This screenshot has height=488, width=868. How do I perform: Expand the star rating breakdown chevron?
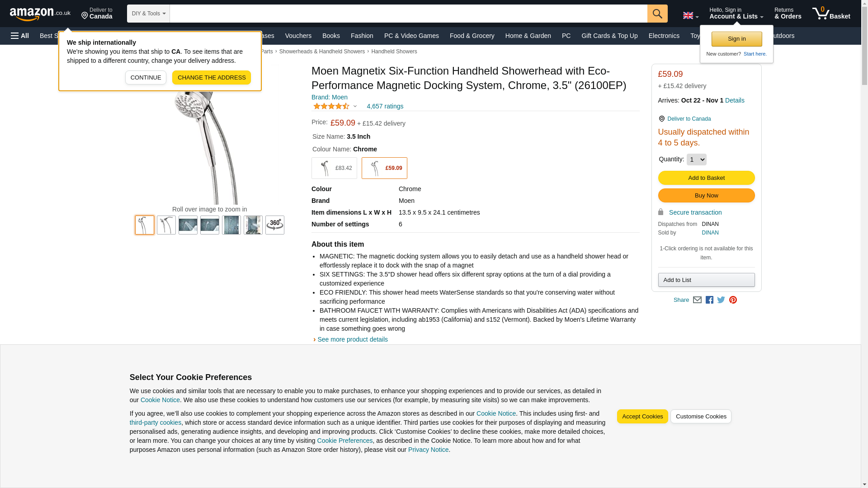coord(355,107)
